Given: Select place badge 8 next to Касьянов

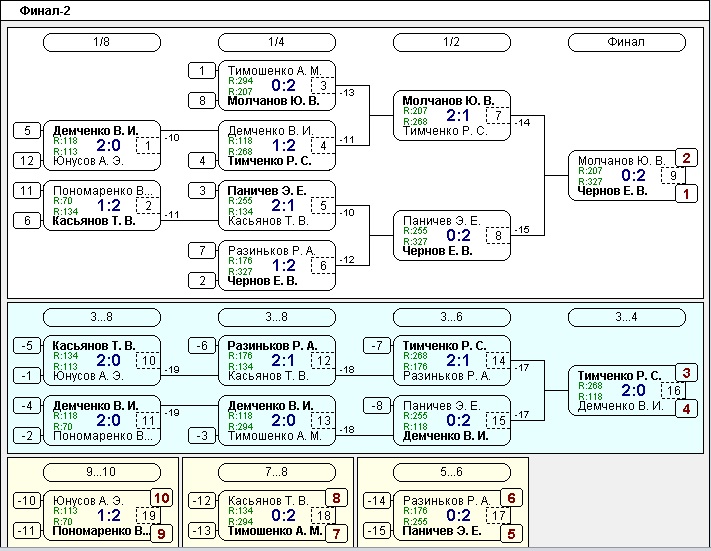Looking at the screenshot, I should pos(336,498).
